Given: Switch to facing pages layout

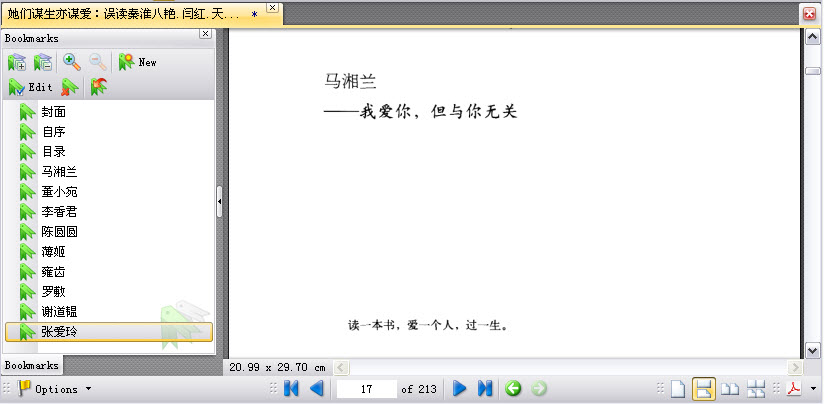Looking at the screenshot, I should (729, 389).
